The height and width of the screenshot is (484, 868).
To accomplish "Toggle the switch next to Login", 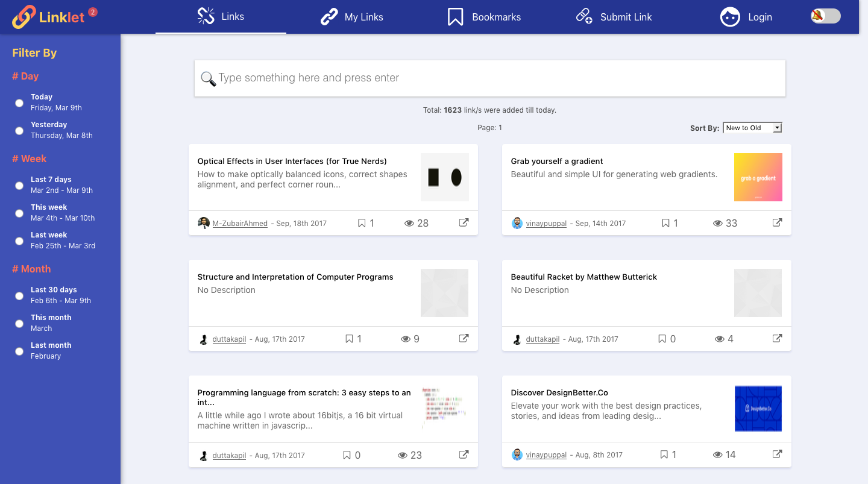I will (825, 16).
